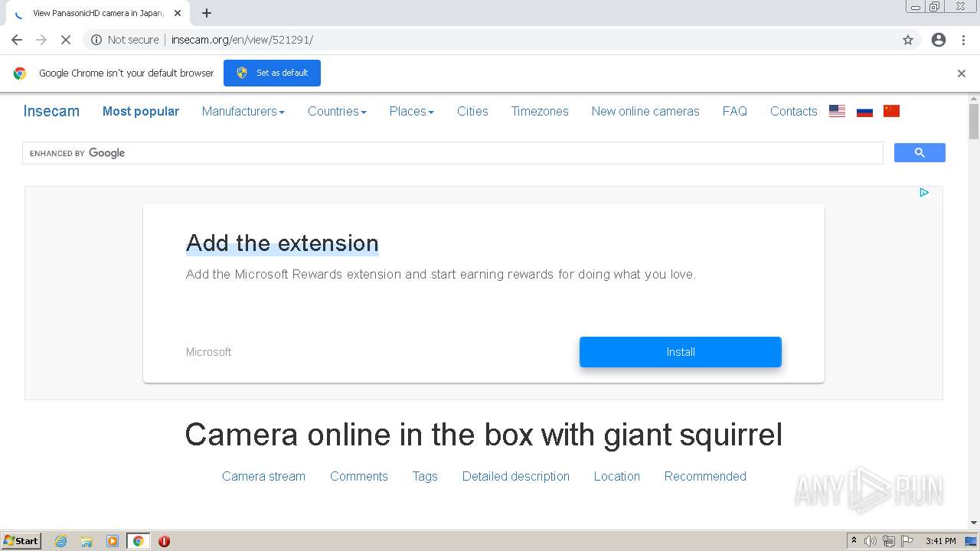980x551 pixels.
Task: Open the media player taskbar icon
Action: [x=113, y=541]
